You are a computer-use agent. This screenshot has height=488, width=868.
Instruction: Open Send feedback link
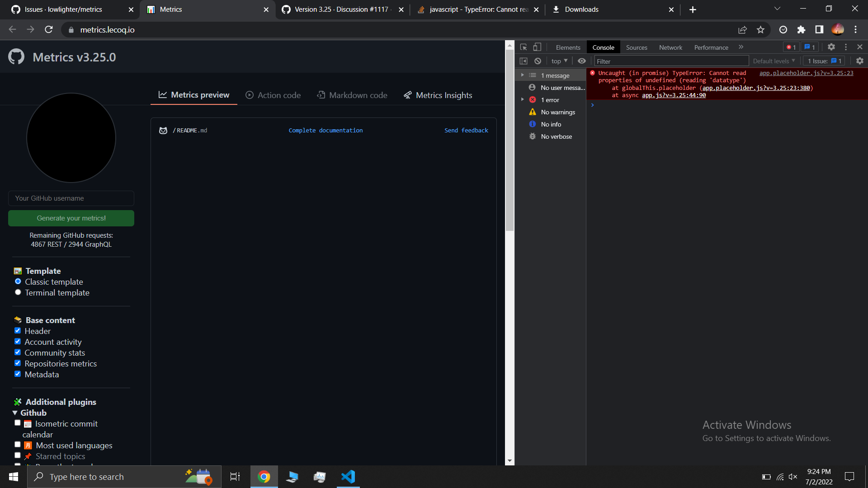coord(466,130)
